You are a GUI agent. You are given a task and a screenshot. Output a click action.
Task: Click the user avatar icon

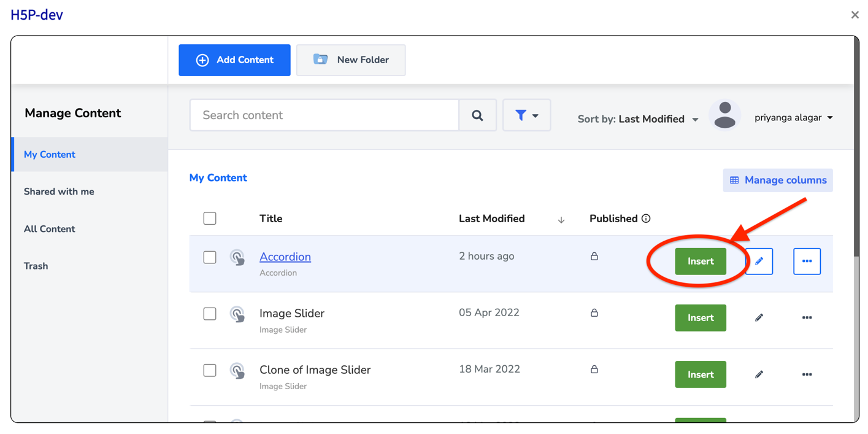tap(724, 115)
